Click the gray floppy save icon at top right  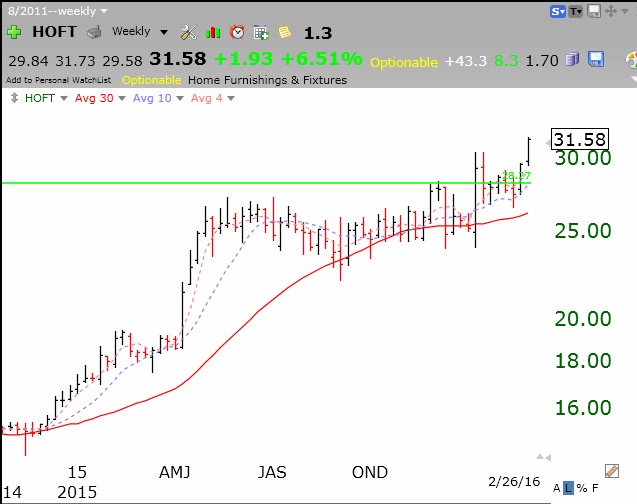coord(594,11)
